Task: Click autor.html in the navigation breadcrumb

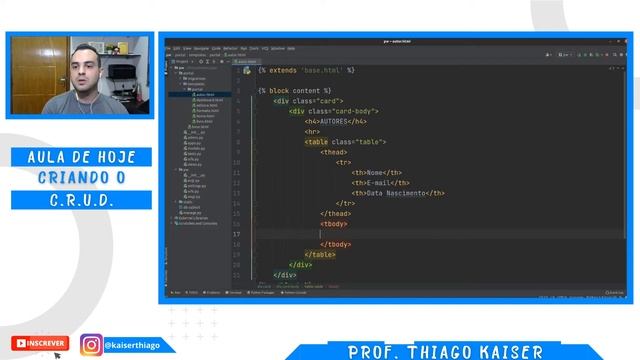Action: 236,55
